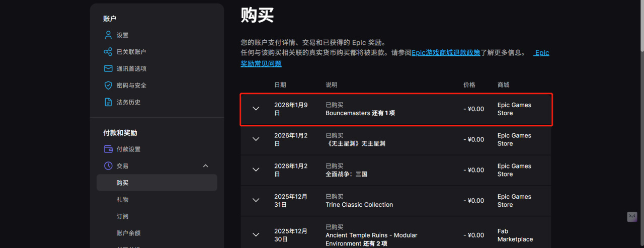644x248 pixels.
Task: Open the 礼物 submenu item
Action: [123, 200]
